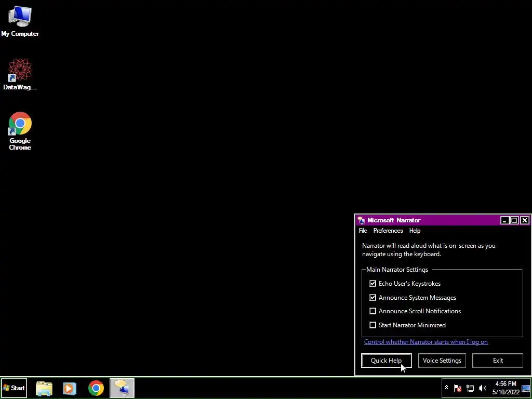Open the DataWag desktop shortcut
The image size is (532, 399).
pyautogui.click(x=20, y=74)
